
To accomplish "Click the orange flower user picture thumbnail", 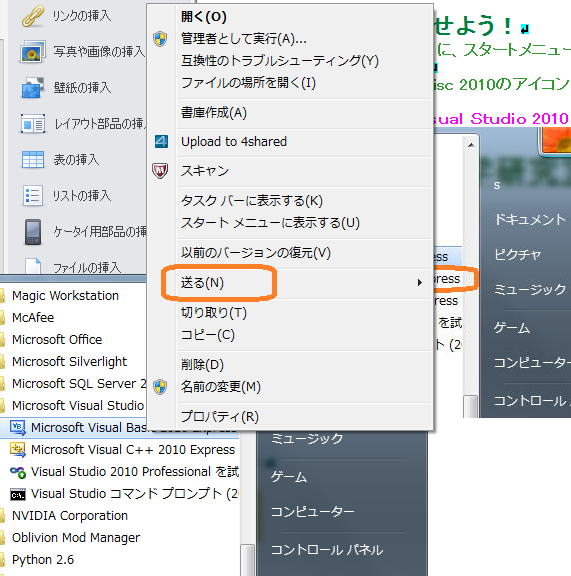I will (x=556, y=140).
